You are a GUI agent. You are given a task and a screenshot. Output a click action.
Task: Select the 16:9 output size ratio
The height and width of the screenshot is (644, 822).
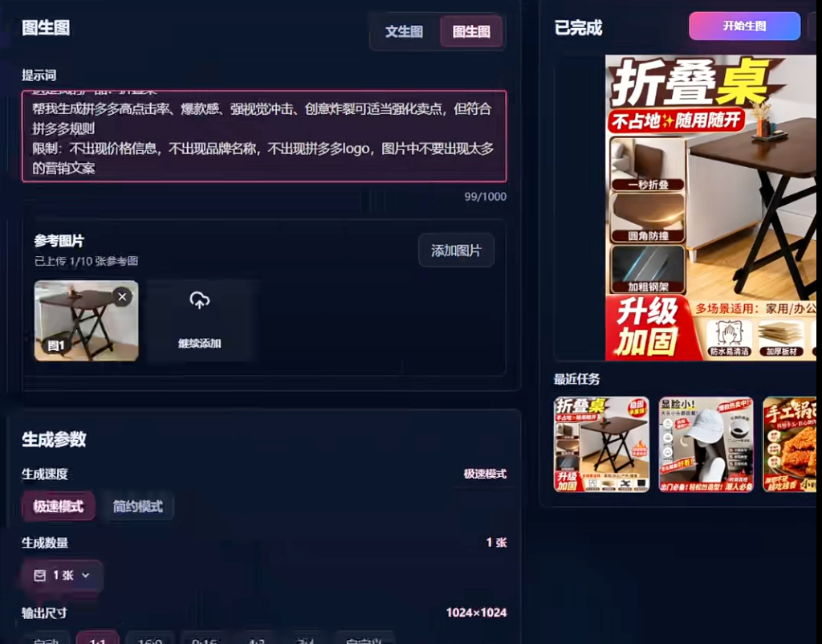150,638
